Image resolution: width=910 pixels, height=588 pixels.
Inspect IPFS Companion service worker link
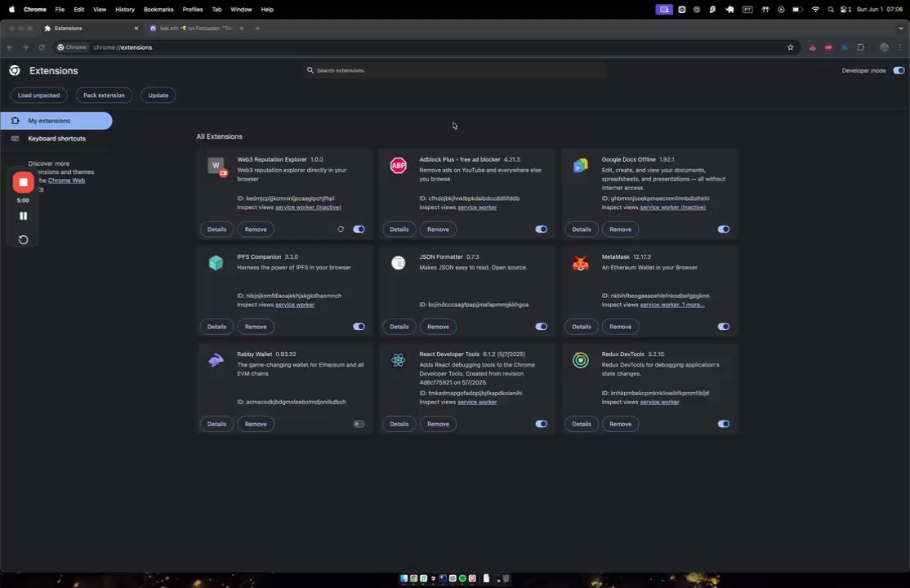pos(295,305)
